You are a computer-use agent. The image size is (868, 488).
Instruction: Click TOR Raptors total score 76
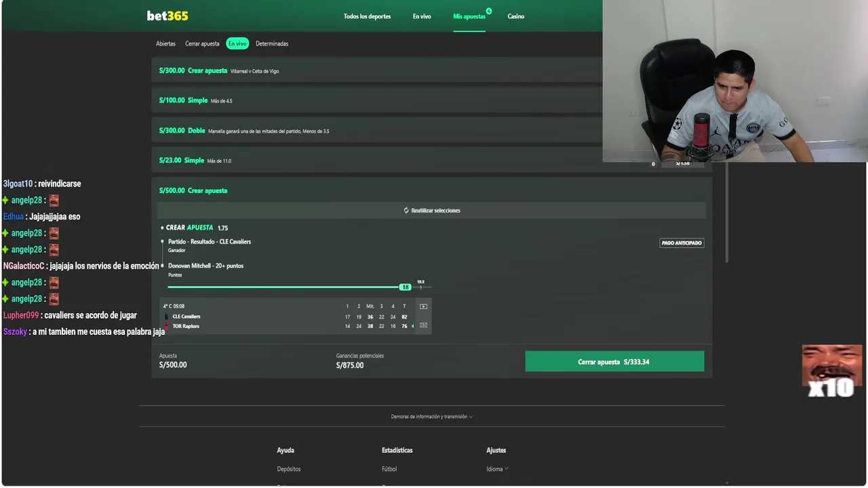pos(404,326)
